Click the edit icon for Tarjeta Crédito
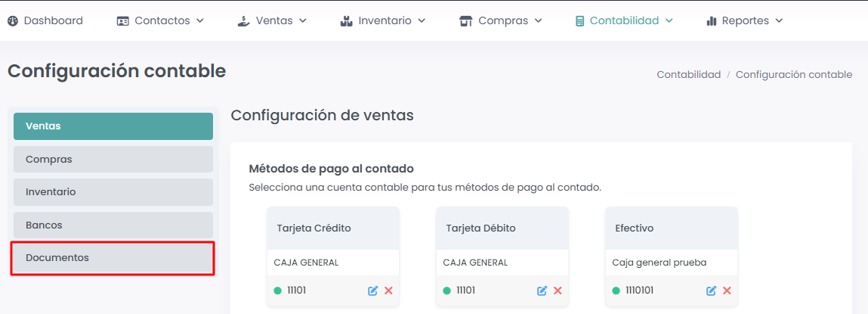Screen dimensions: 868x314 pos(372,291)
